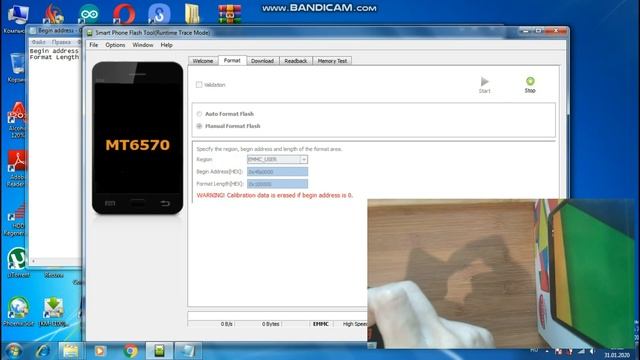Open the blue S shortcut on the desktop

point(159,14)
